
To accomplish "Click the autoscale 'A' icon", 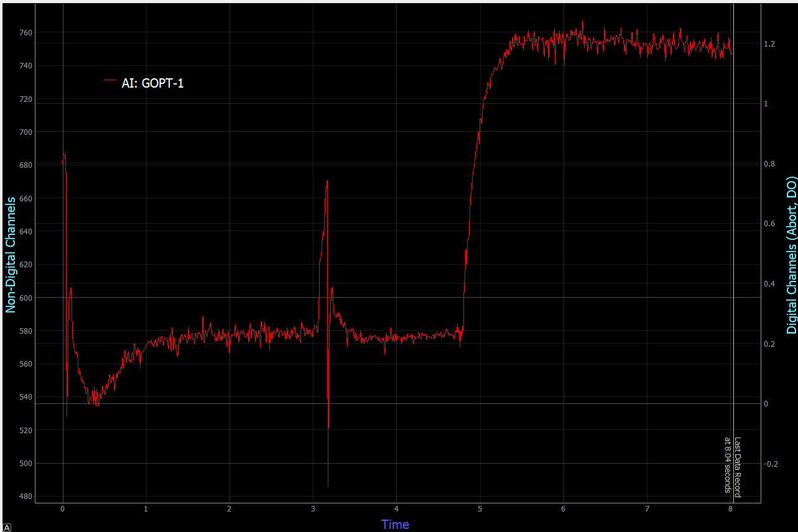I will pos(6,526).
